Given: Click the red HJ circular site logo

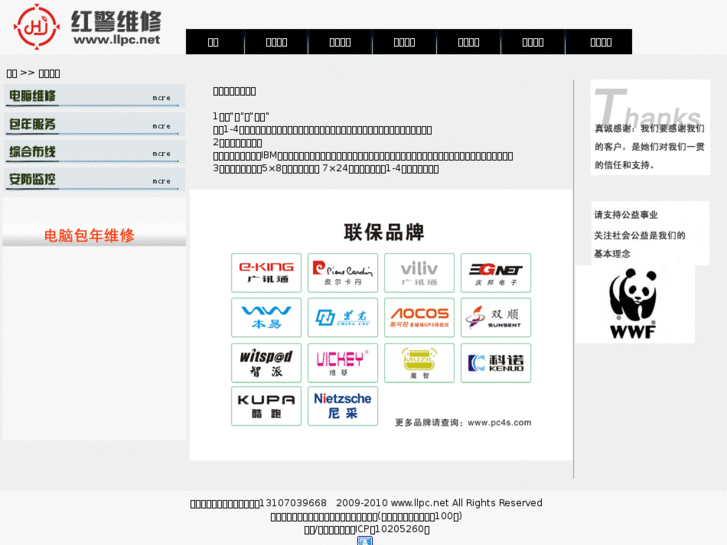Looking at the screenshot, I should pyautogui.click(x=37, y=27).
